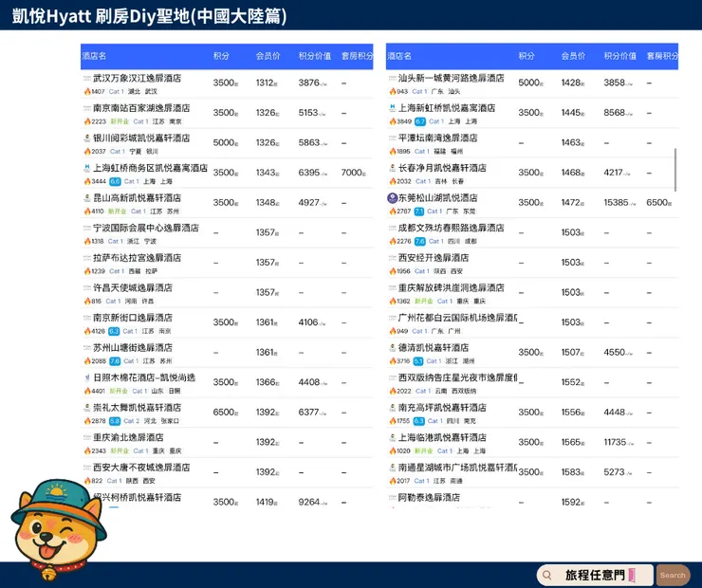Viewport: 702px width, 588px height.
Task: Sort by 会员价 header in right table
Action: tap(573, 56)
